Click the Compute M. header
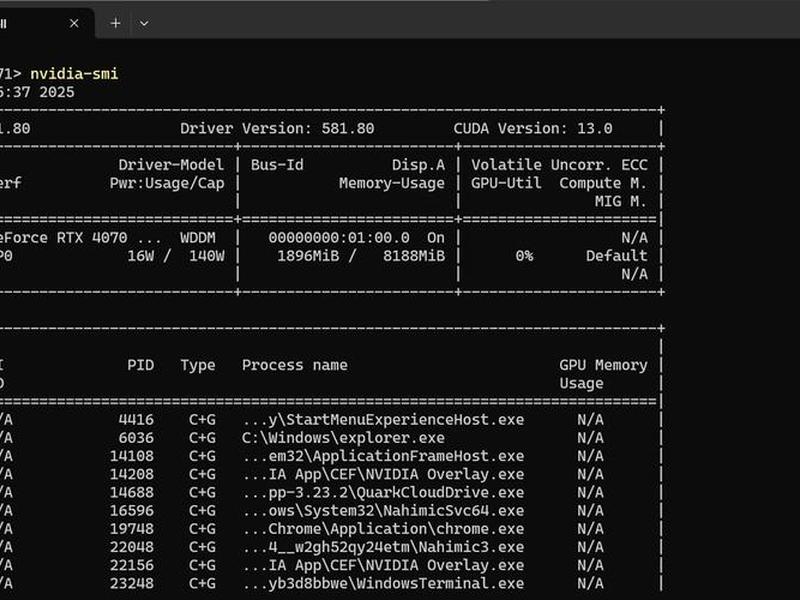 tap(603, 183)
